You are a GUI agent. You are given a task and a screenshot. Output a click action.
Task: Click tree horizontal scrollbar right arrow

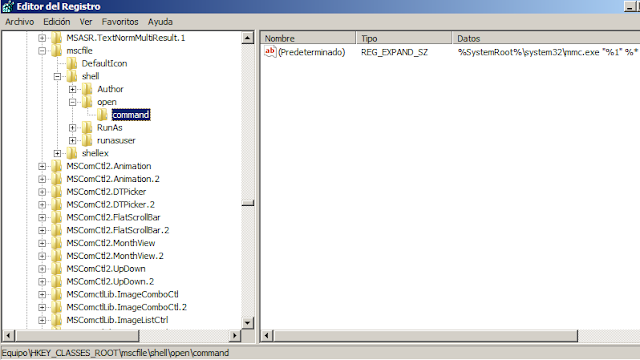(x=234, y=336)
